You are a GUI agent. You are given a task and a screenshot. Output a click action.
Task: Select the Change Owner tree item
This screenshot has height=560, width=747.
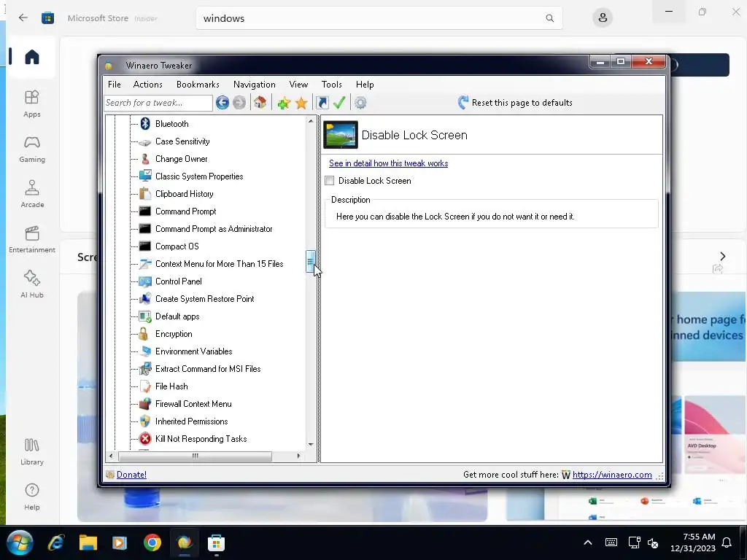(x=181, y=159)
